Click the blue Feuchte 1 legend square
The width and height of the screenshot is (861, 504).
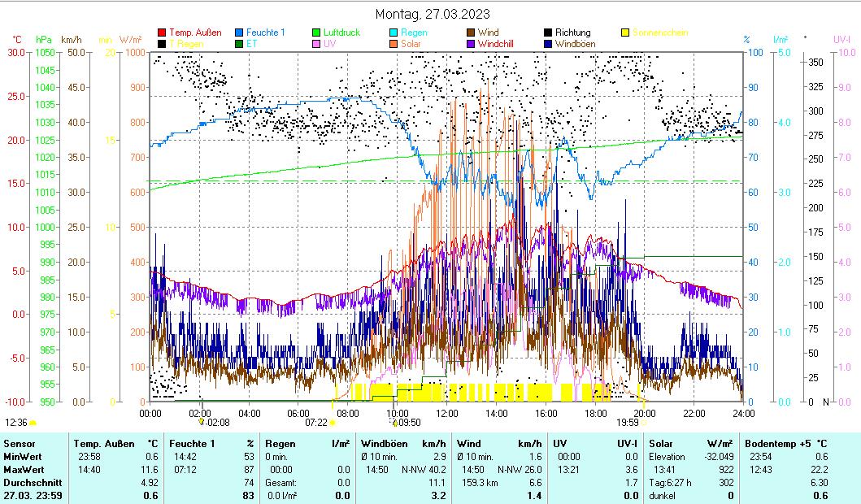[240, 33]
